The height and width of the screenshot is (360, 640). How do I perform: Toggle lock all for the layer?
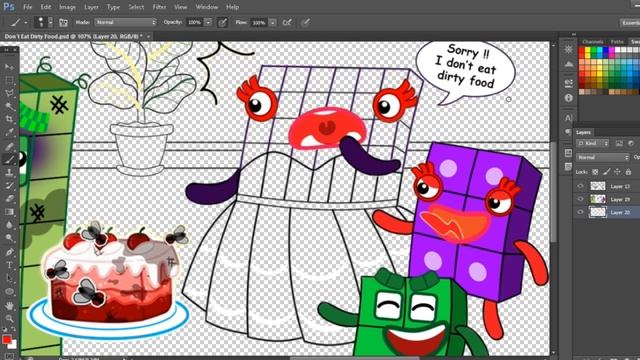(x=629, y=172)
